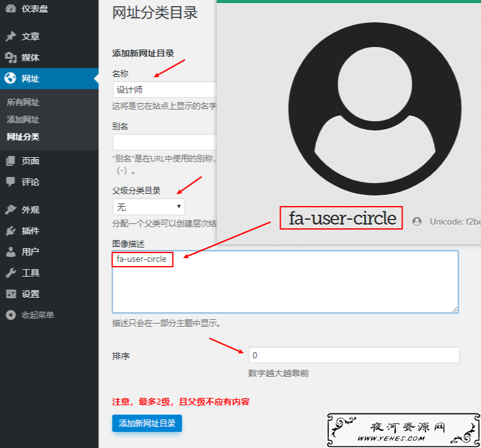The height and width of the screenshot is (448, 481).
Task: Open the 设置 menu
Action: (x=49, y=294)
